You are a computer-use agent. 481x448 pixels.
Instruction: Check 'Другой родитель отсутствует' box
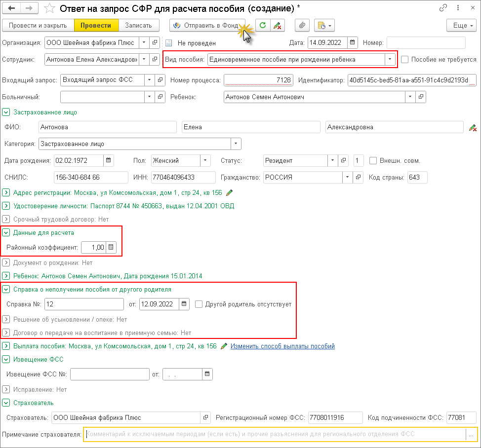point(199,304)
